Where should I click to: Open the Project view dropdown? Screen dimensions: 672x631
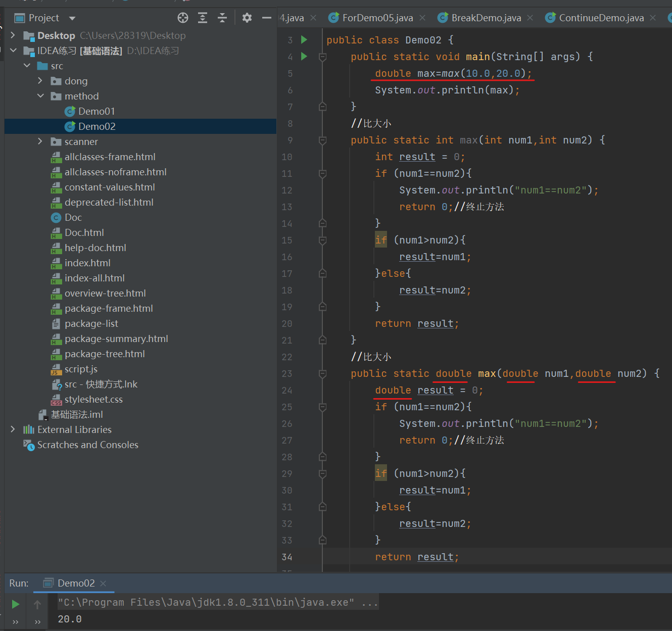click(x=72, y=18)
